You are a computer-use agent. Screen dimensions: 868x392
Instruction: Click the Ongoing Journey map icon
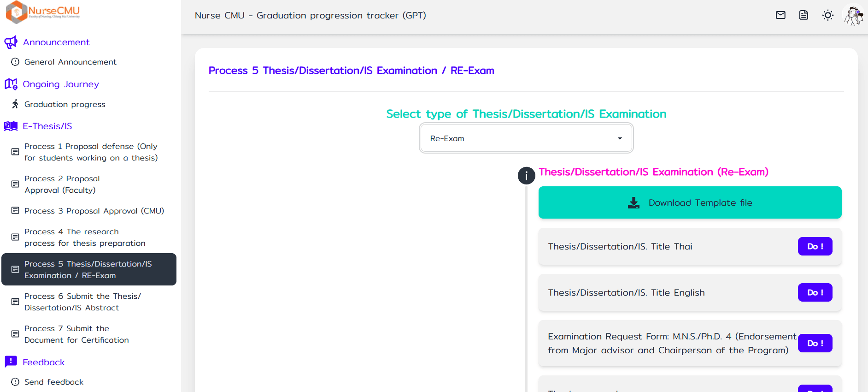pyautogui.click(x=11, y=84)
